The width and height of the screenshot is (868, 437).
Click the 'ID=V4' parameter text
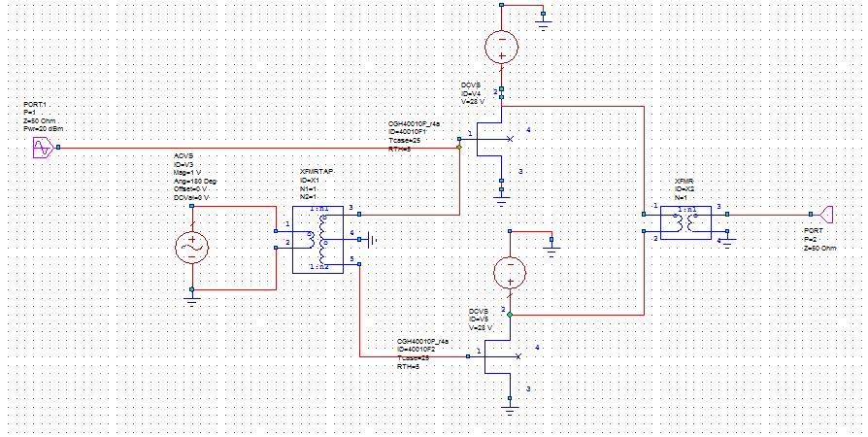tap(471, 94)
